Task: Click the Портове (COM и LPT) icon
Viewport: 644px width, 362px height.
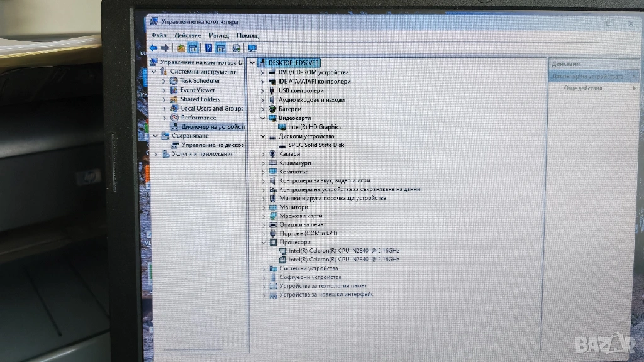Action: [x=273, y=233]
